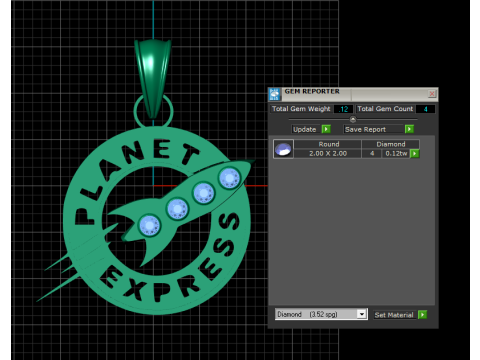480x360 pixels.
Task: Collapse panel using the center divider arrow
Action: (x=353, y=119)
